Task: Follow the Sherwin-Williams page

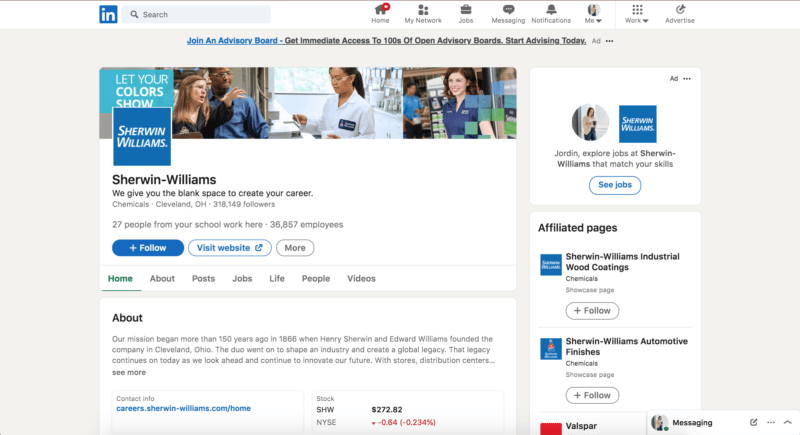Action: tap(148, 248)
